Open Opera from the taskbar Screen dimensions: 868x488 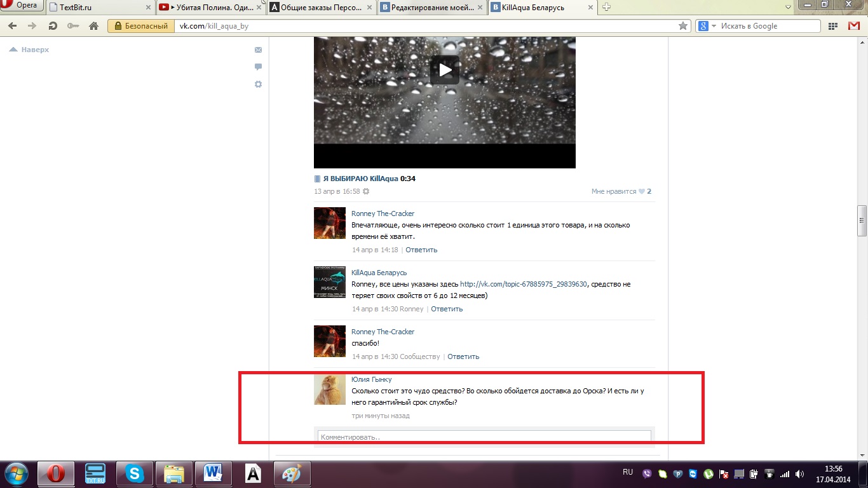tap(56, 474)
